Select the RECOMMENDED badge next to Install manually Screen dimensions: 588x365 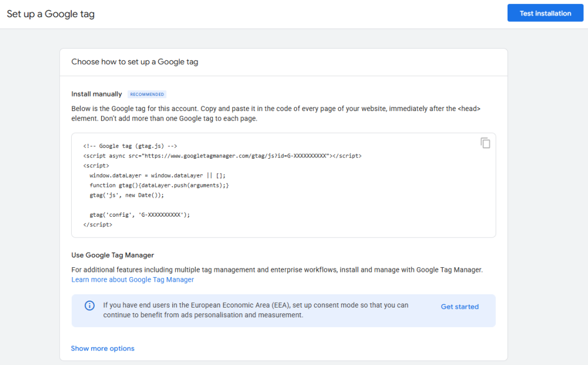point(147,94)
